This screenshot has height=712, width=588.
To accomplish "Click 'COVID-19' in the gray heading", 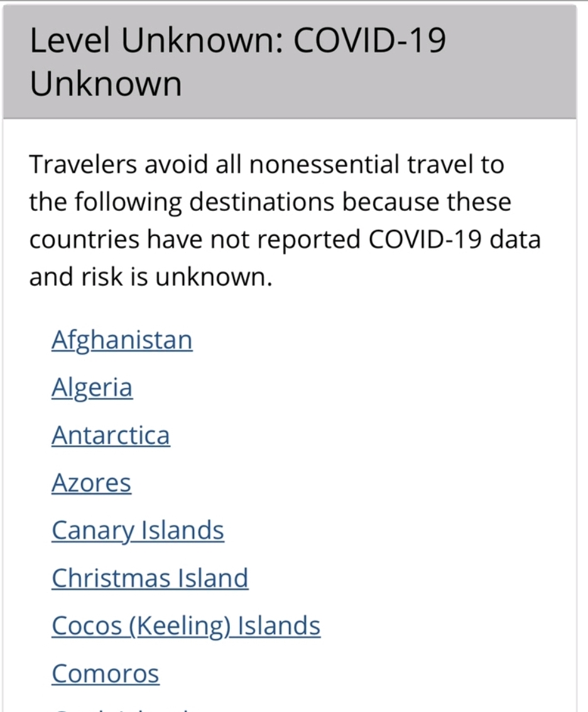I will [369, 41].
